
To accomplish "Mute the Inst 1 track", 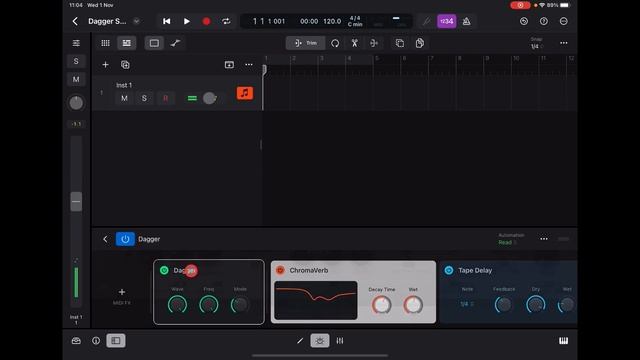I will (x=124, y=98).
